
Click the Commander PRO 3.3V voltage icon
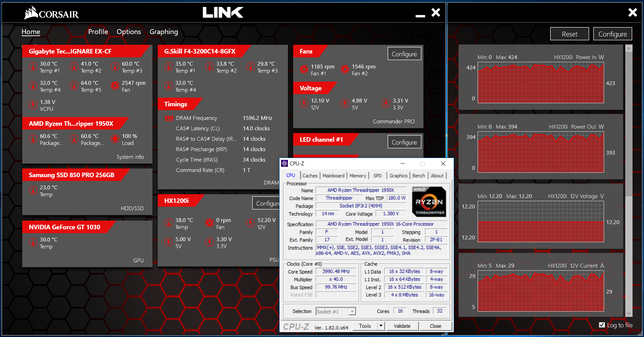tap(386, 103)
